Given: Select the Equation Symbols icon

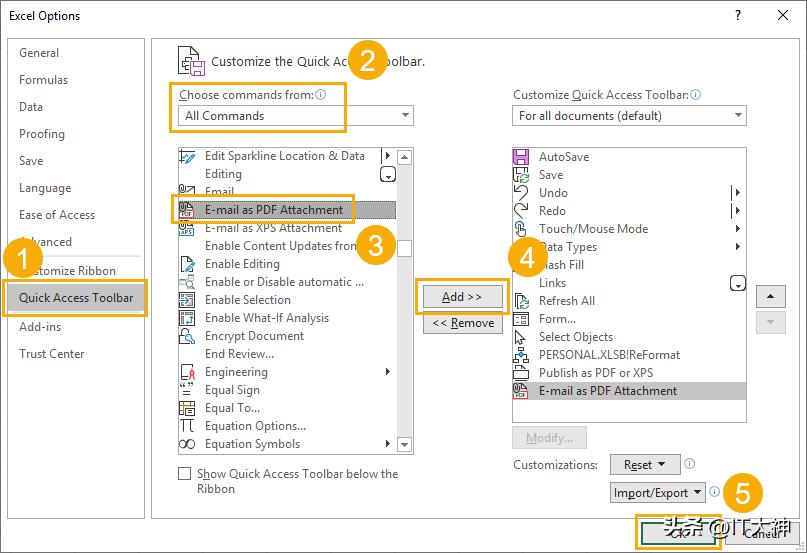Looking at the screenshot, I should [187, 444].
